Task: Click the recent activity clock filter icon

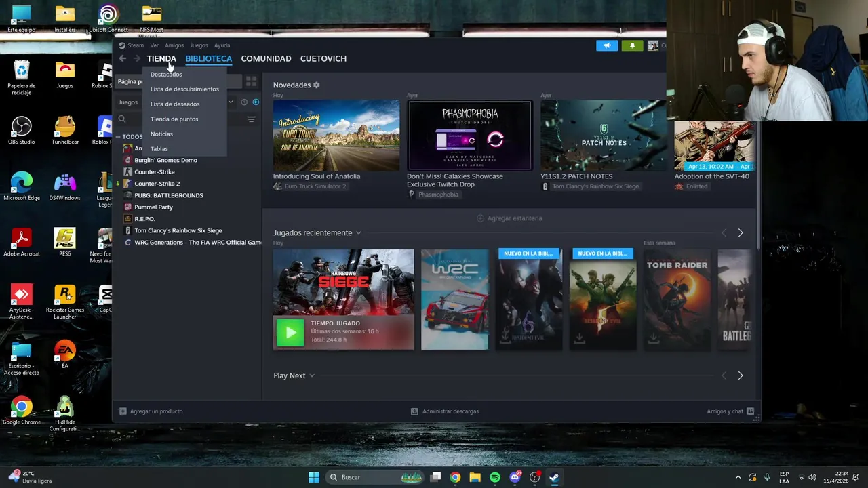Action: click(244, 102)
